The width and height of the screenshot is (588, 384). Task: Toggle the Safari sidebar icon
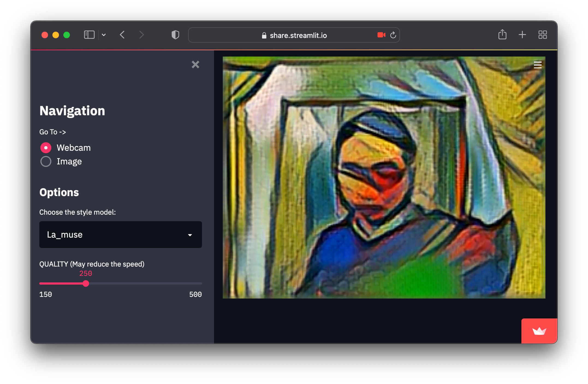(x=89, y=35)
